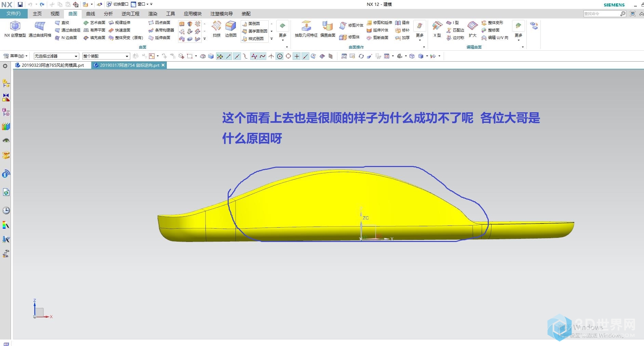Open the History clock sidebar icon
Screen dimensions: 644x346
[x=6, y=210]
